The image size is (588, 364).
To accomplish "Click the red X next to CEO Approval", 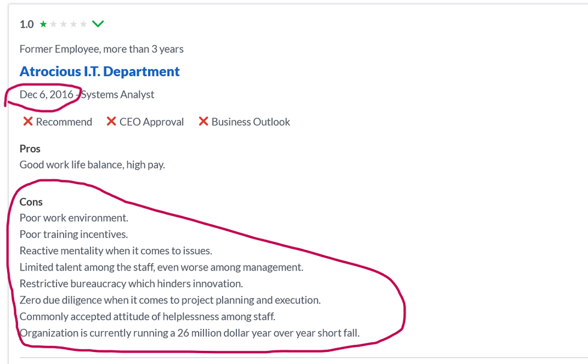I will pyautogui.click(x=111, y=122).
